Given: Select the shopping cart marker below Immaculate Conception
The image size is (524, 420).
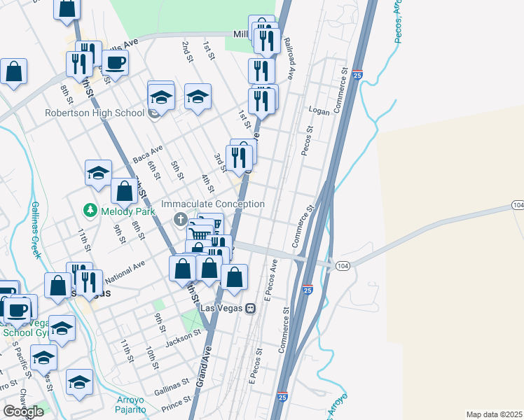Looking at the screenshot, I should click(200, 233).
